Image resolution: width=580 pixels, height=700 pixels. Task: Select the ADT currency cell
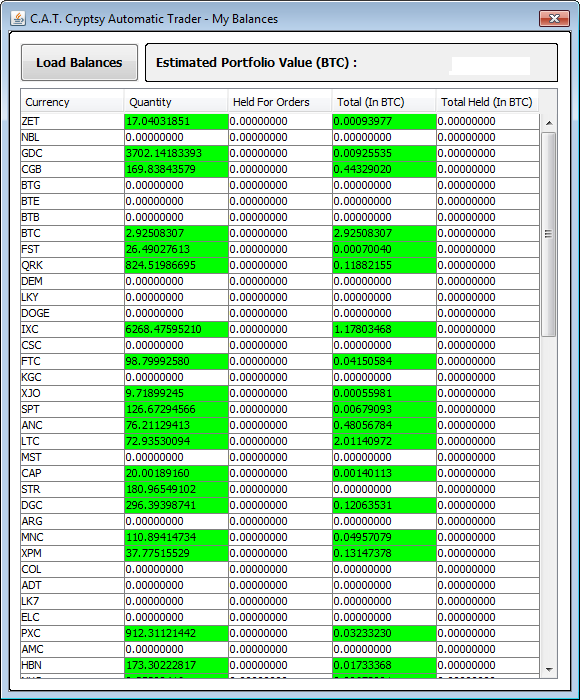pyautogui.click(x=72, y=585)
